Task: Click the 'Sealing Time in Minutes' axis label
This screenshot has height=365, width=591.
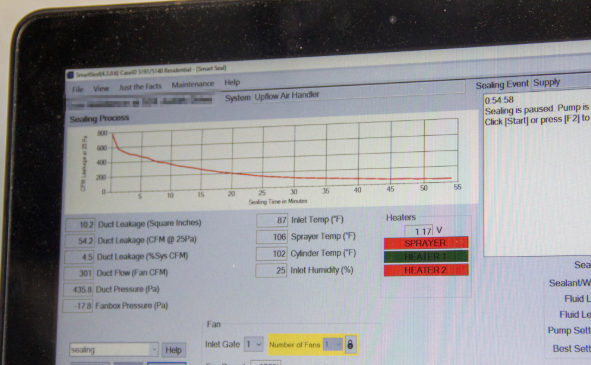Action: [278, 201]
